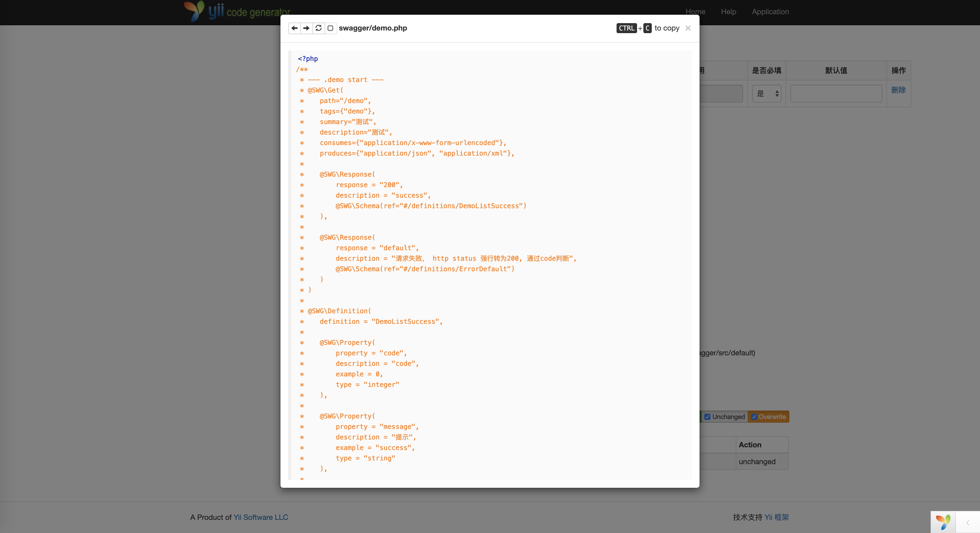Refresh the demo.php file preview

[x=319, y=28]
